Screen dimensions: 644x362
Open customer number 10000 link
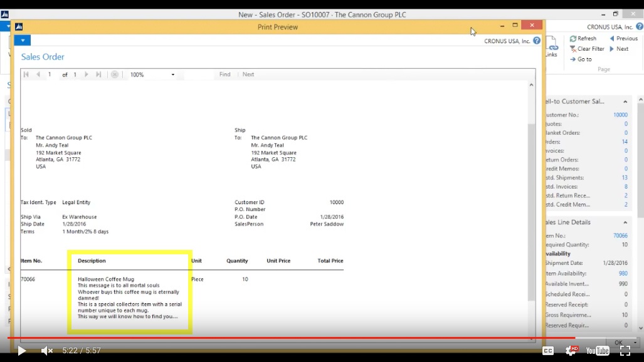click(620, 115)
